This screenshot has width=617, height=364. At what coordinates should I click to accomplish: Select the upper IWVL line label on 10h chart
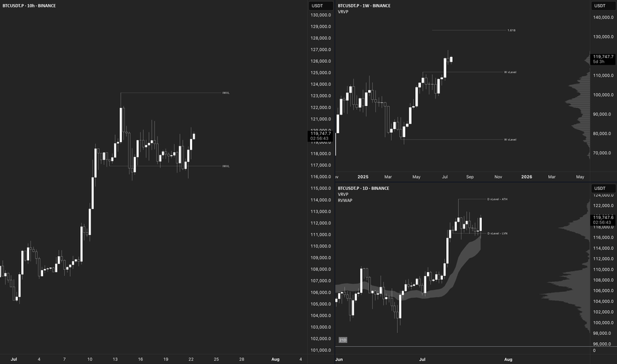coord(226,93)
